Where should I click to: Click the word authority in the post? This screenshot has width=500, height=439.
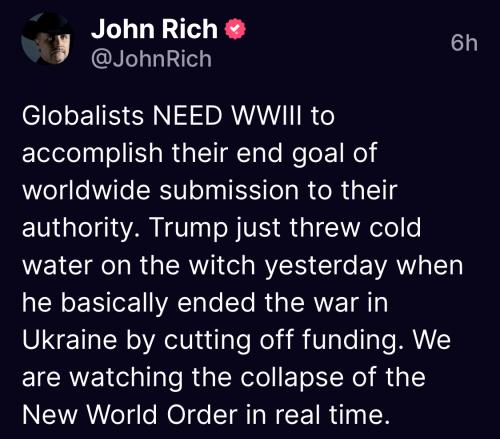pos(78,229)
